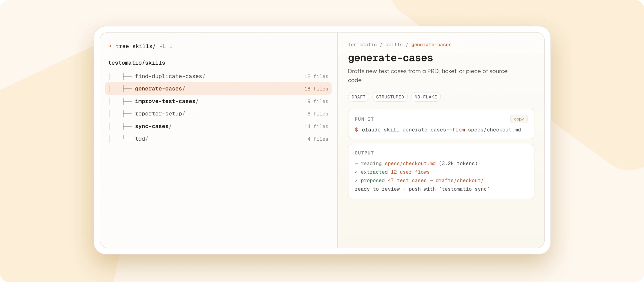The height and width of the screenshot is (282, 644).
Task: Click the '18 files' count for generate-cases
Action: [x=316, y=89]
